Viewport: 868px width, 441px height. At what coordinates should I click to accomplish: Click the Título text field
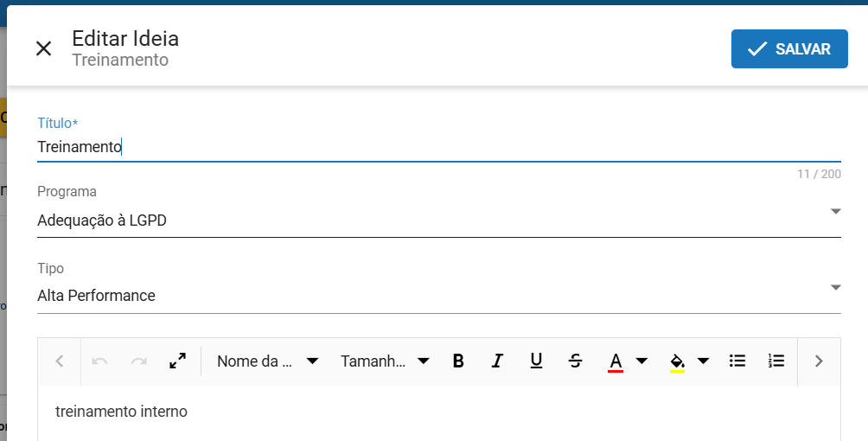click(438, 147)
